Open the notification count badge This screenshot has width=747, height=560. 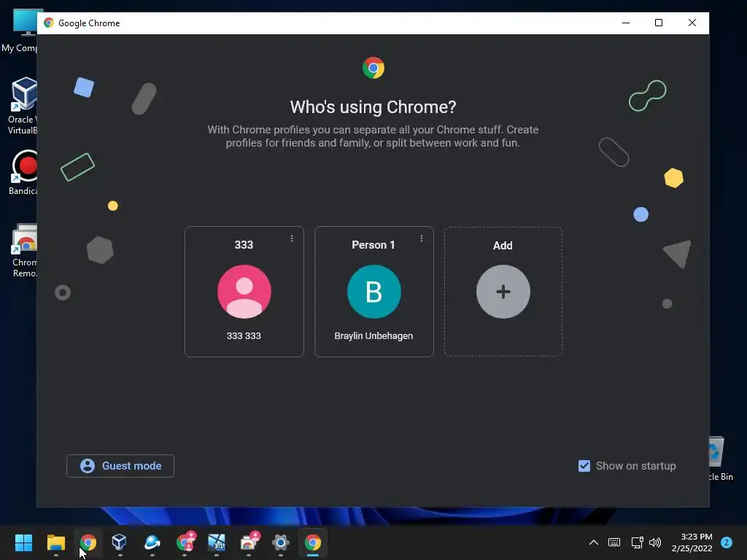pyautogui.click(x=727, y=542)
